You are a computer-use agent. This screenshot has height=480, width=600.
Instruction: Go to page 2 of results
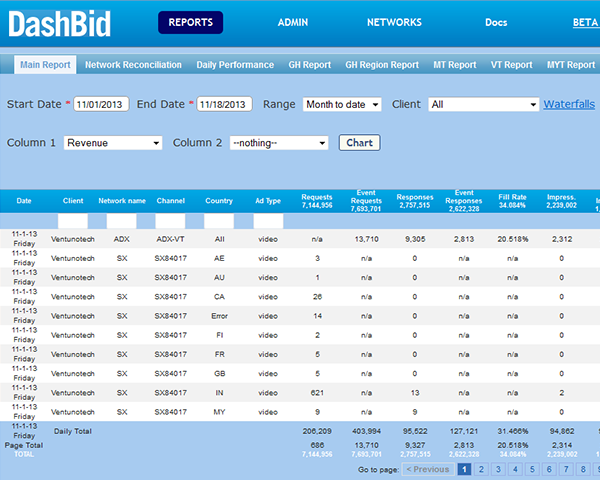click(482, 468)
